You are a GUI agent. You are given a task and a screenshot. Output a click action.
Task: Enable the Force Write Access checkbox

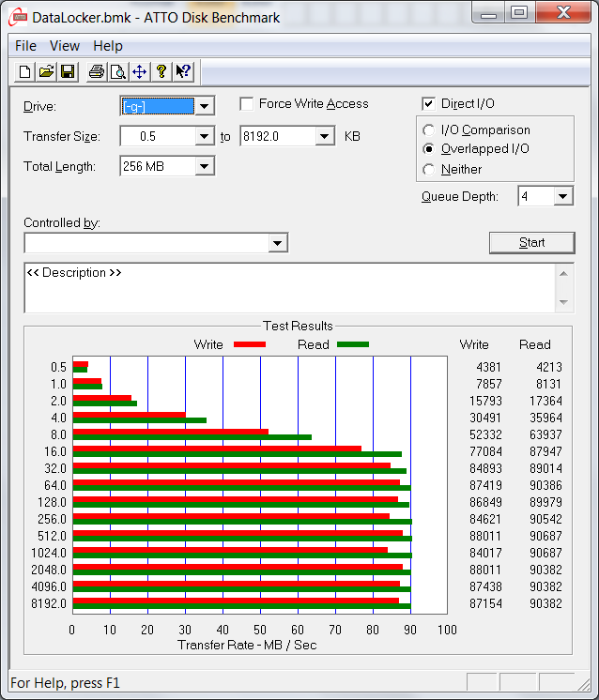click(x=247, y=104)
